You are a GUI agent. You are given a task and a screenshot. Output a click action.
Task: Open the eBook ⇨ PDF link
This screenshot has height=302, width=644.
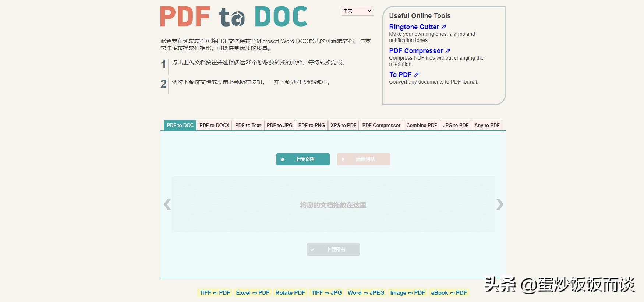point(449,293)
